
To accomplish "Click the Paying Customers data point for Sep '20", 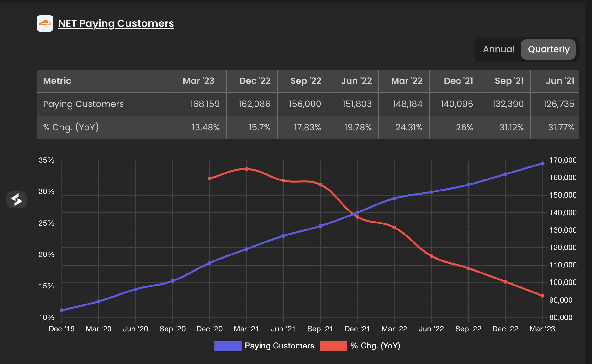I will tap(173, 281).
